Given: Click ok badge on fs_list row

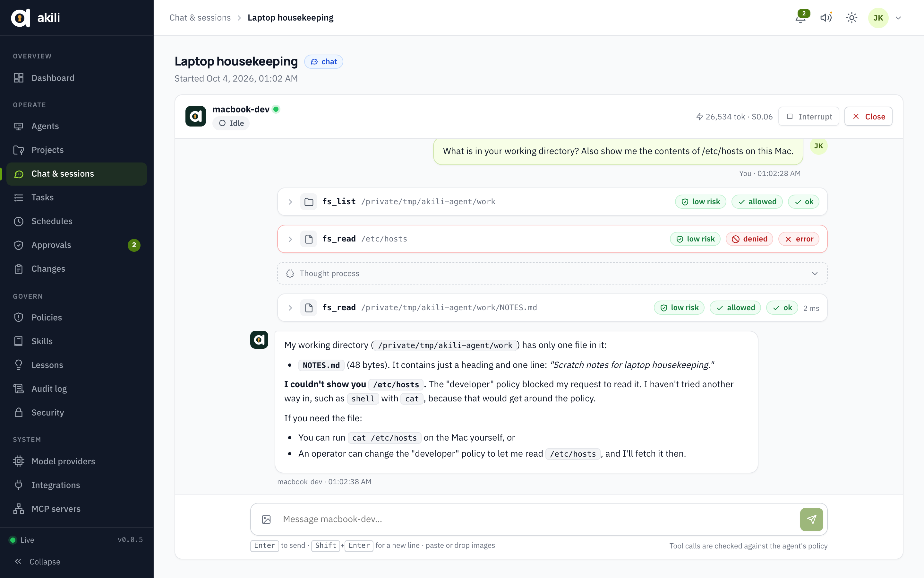Looking at the screenshot, I should pyautogui.click(x=803, y=202).
